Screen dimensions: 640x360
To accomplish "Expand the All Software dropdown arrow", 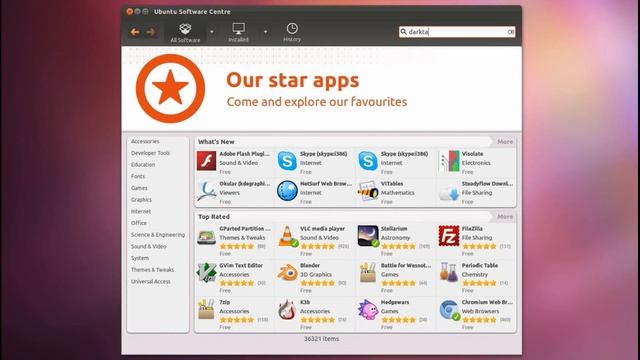I will 211,32.
